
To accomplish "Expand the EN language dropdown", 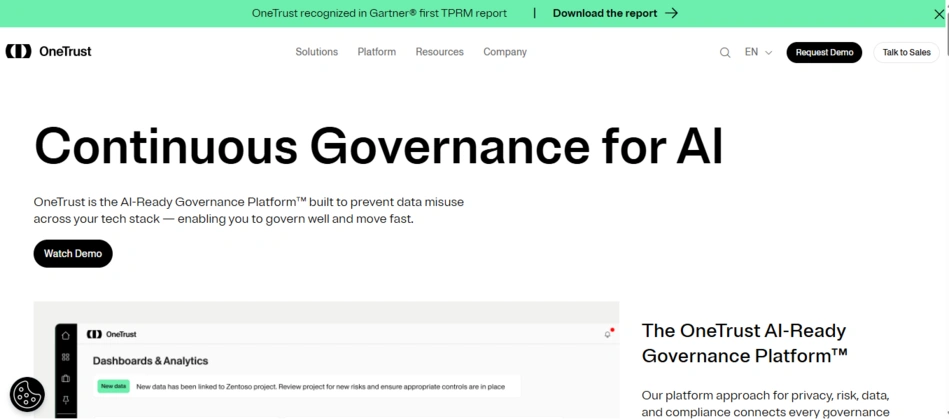I will 758,52.
